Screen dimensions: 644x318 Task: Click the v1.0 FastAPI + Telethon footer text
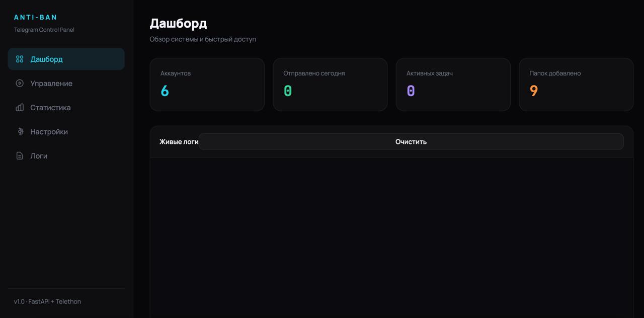click(x=47, y=301)
